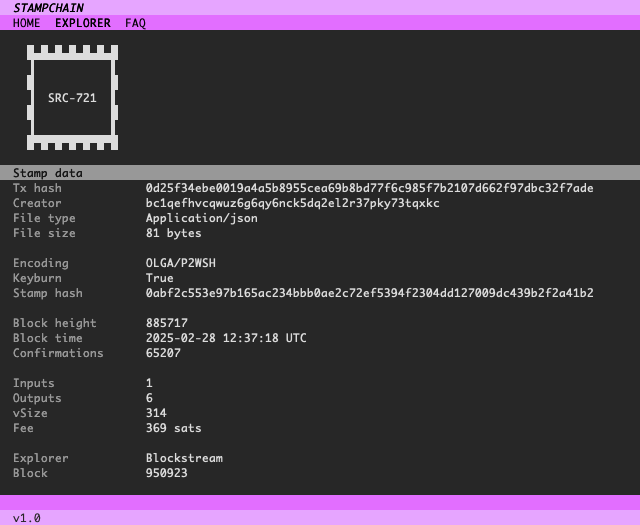The width and height of the screenshot is (640, 525).
Task: Open the HOME menu item
Action: click(x=27, y=23)
